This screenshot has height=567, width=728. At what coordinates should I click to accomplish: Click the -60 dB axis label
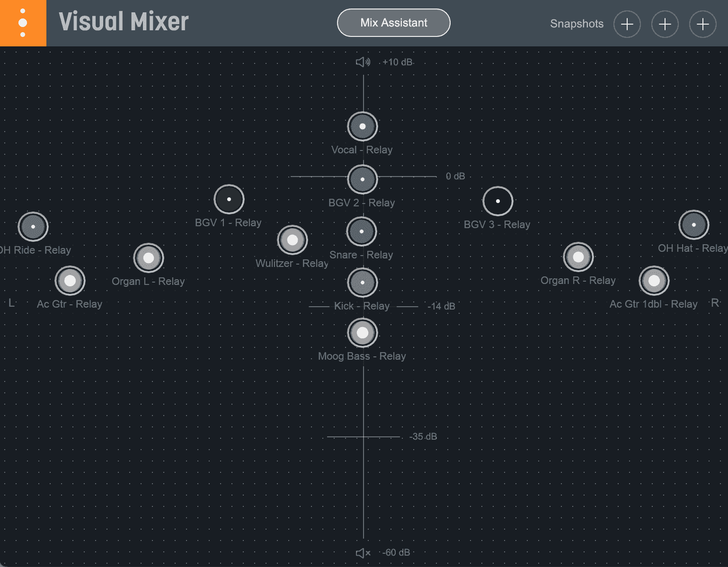coord(397,552)
